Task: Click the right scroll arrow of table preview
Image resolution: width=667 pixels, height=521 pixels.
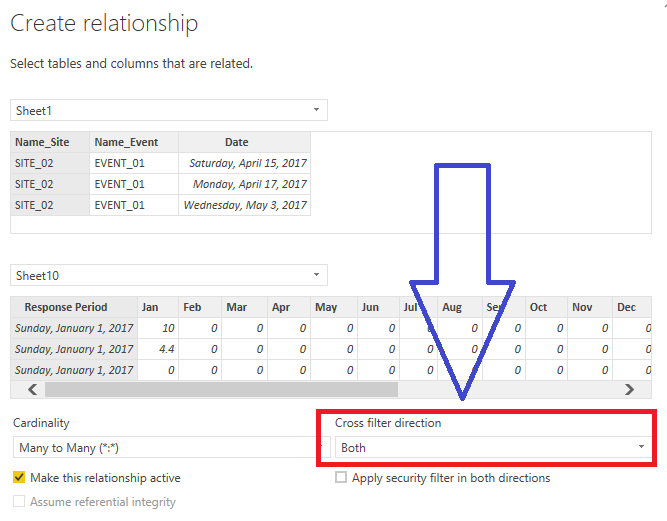Action: coord(629,390)
